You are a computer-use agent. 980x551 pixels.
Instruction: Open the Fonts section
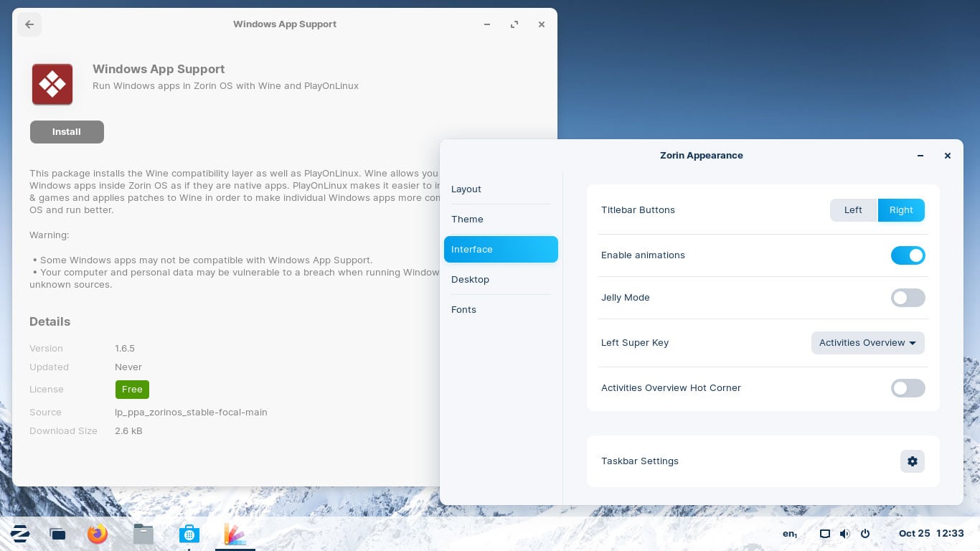pyautogui.click(x=501, y=310)
